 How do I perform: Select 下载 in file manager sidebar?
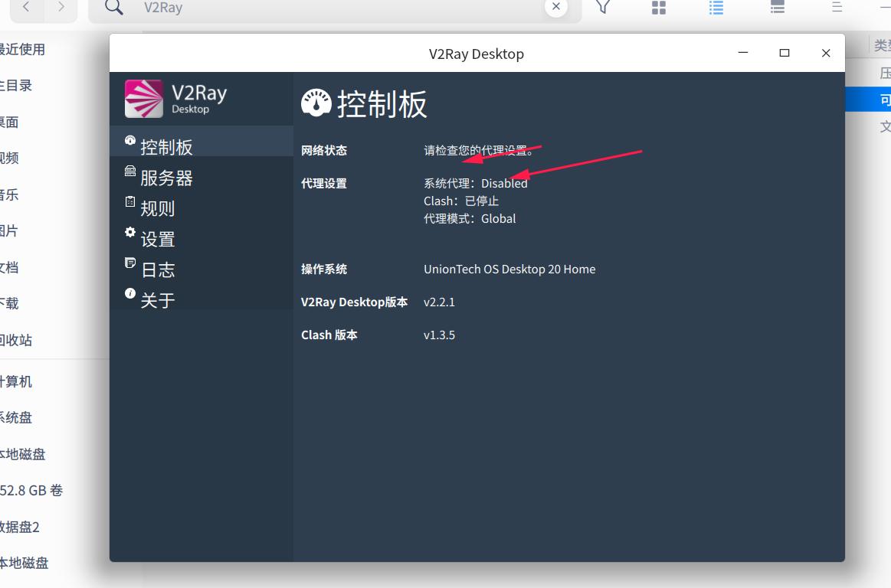click(x=10, y=304)
